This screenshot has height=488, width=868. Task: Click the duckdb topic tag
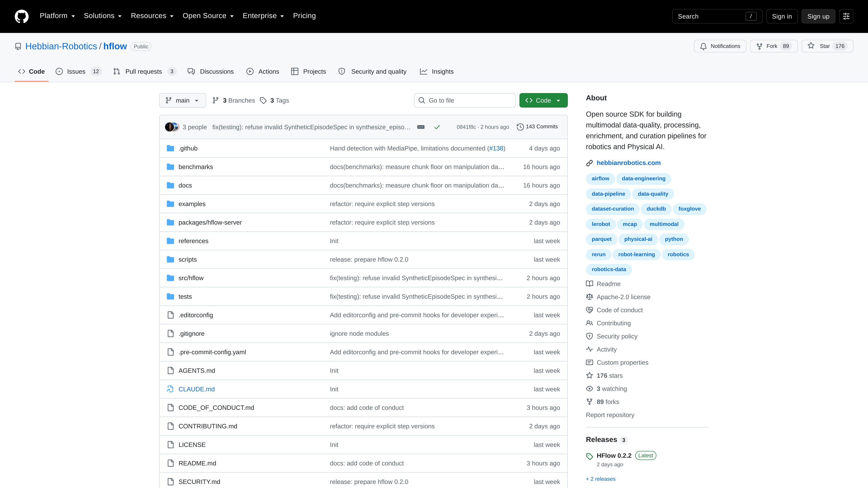(656, 209)
